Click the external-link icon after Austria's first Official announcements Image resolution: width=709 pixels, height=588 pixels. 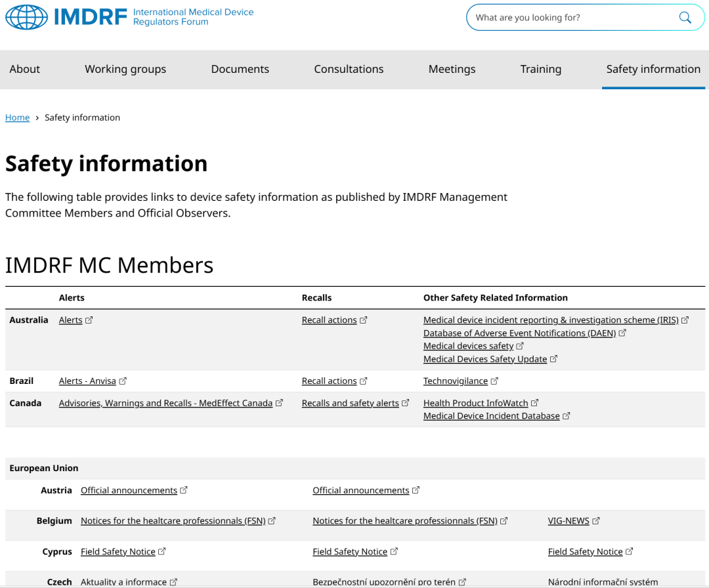coord(184,490)
